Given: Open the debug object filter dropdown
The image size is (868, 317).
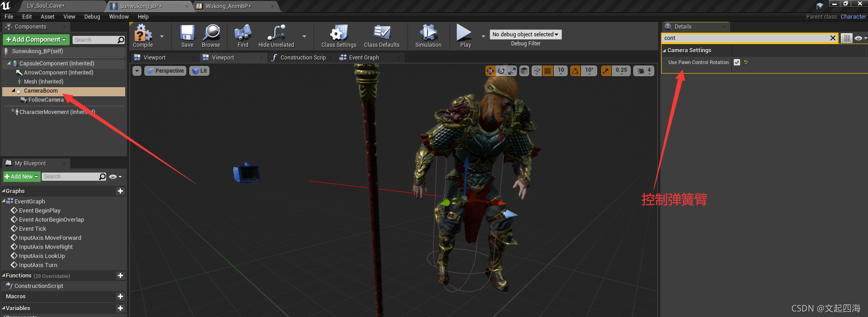Looking at the screenshot, I should pyautogui.click(x=526, y=35).
